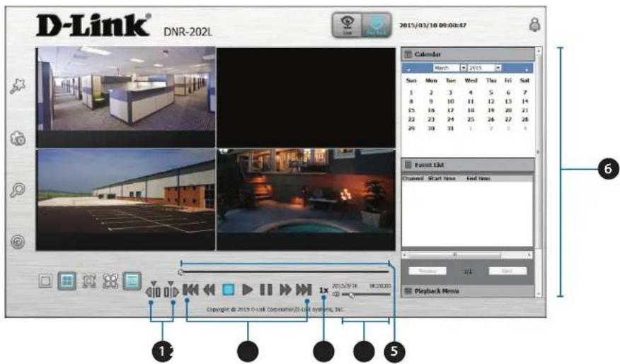The image size is (620, 364).
Task: Expand the Playback Menu panel
Action: click(x=468, y=291)
